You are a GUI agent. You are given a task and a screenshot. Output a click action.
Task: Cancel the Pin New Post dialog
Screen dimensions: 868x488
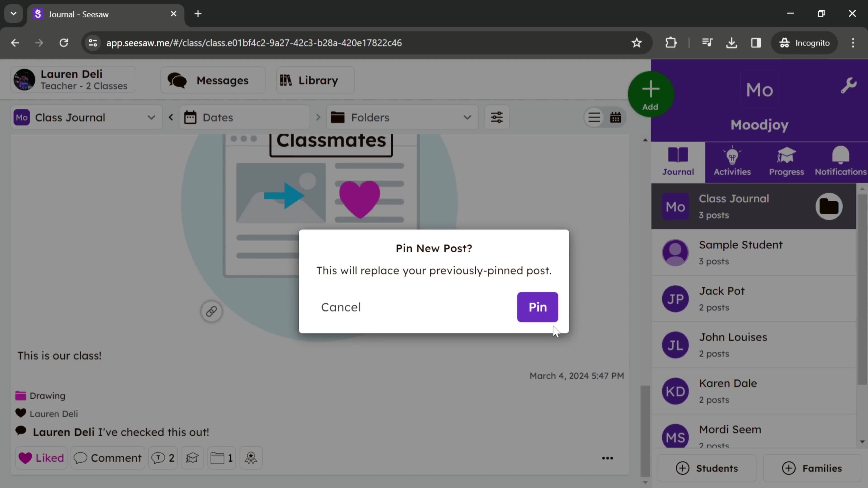coord(341,307)
